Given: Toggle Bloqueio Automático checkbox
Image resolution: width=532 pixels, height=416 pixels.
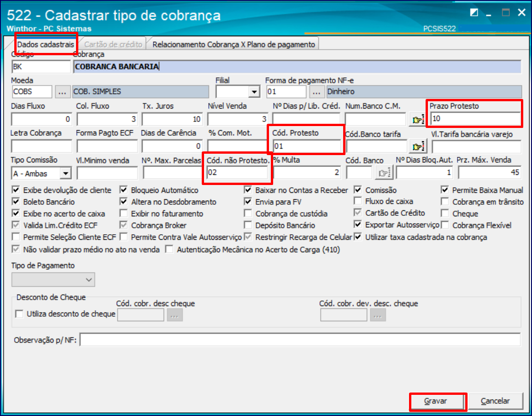Looking at the screenshot, I should tap(124, 190).
